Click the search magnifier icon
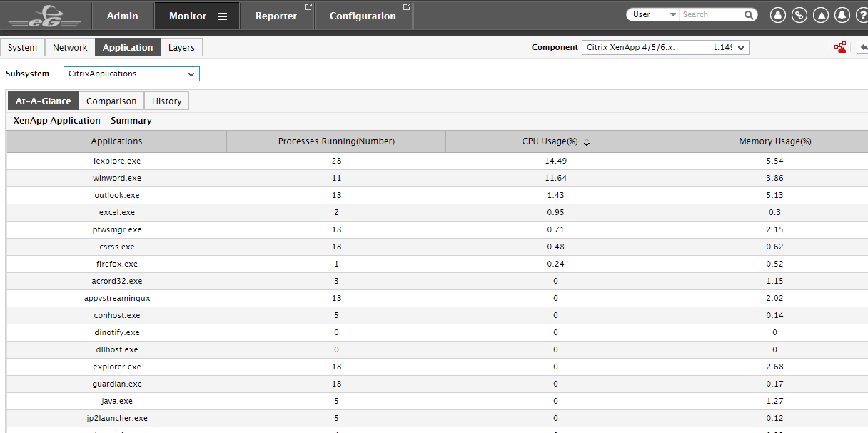Image resolution: width=868 pixels, height=433 pixels. point(749,15)
